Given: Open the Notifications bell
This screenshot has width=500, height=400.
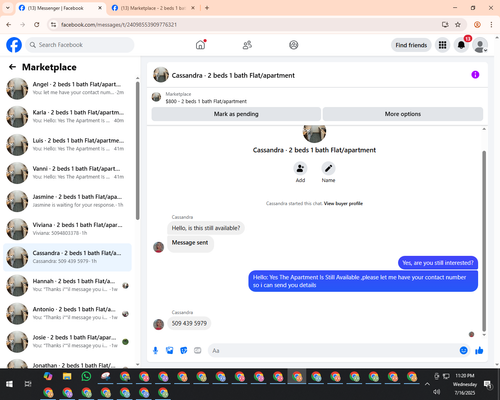Looking at the screenshot, I should click(x=461, y=45).
